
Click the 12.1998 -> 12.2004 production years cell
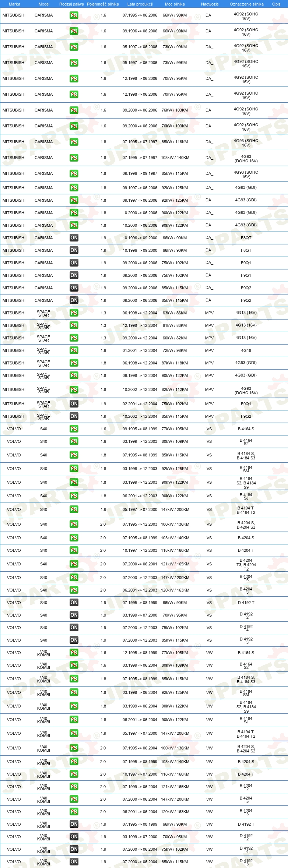pyautogui.click(x=140, y=326)
